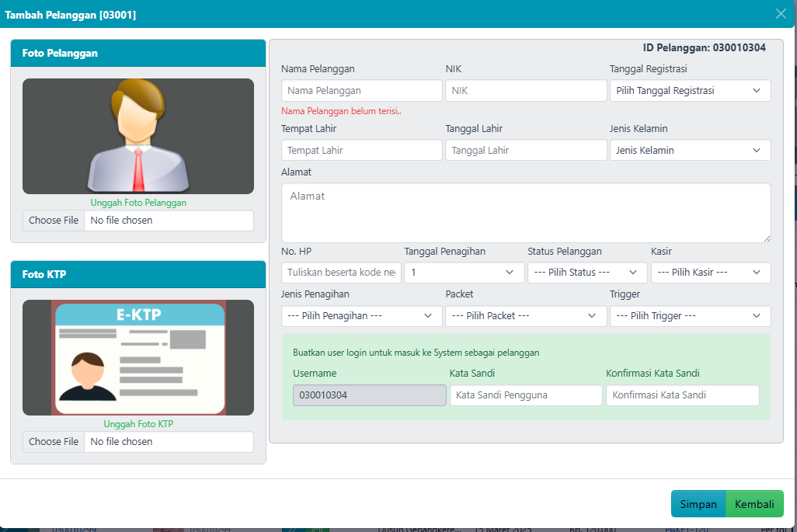This screenshot has height=532, width=797.
Task: Open the Pilih Packet dropdown
Action: pos(525,316)
